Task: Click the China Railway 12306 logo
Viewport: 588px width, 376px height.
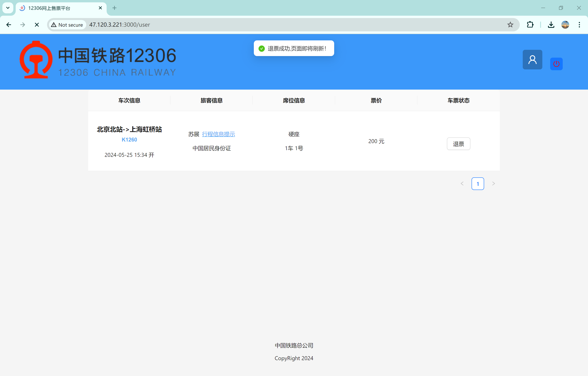Action: point(98,60)
